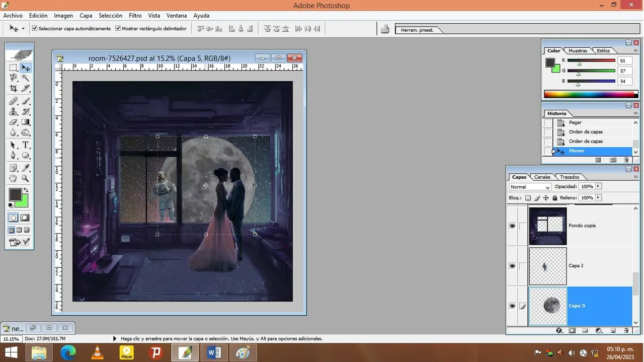Image resolution: width=644 pixels, height=362 pixels.
Task: Pick a color from the spectrum ramp
Action: click(x=591, y=95)
